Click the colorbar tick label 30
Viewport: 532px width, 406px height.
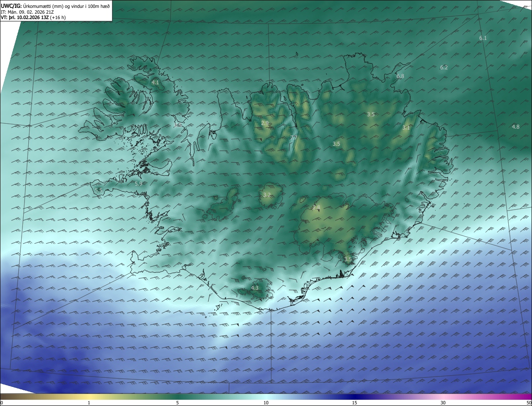point(443,403)
